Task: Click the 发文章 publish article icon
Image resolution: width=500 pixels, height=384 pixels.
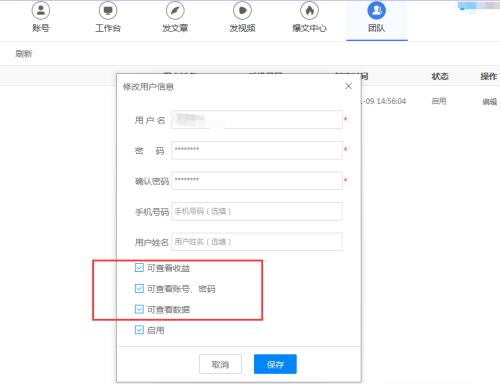Action: click(175, 10)
